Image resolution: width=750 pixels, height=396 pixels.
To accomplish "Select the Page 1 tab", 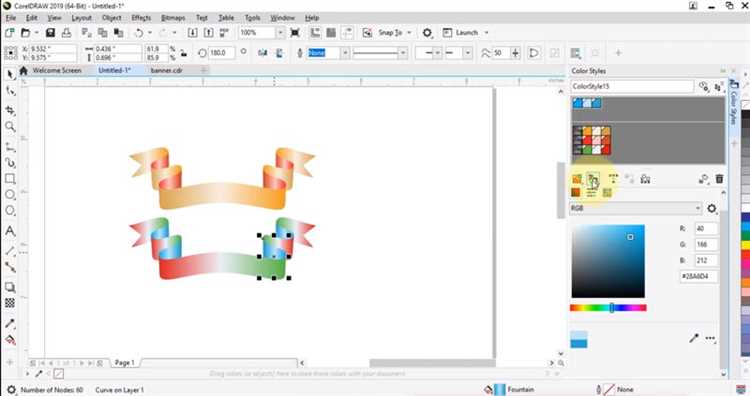I will (124, 363).
